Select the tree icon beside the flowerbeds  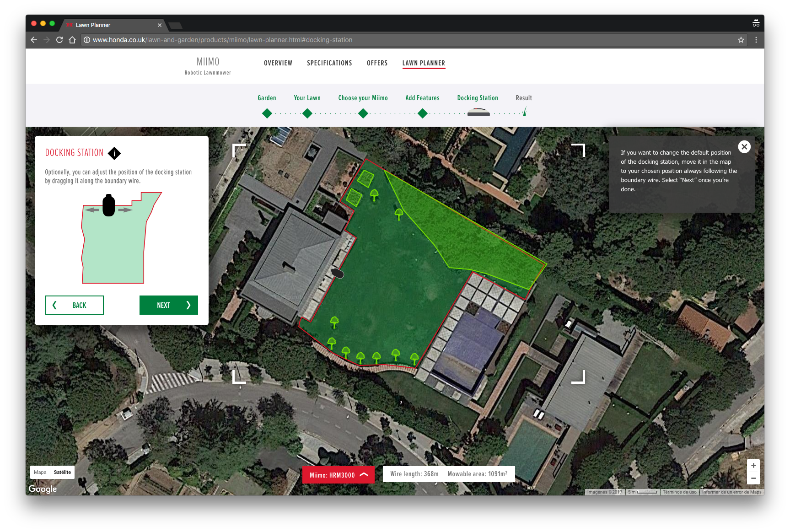pyautogui.click(x=374, y=195)
